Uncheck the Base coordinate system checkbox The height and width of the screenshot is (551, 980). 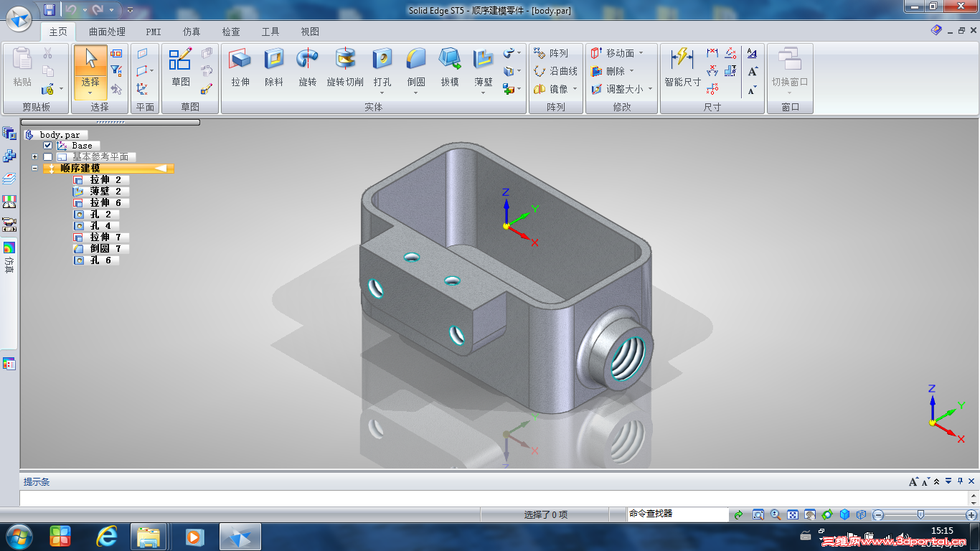point(47,145)
